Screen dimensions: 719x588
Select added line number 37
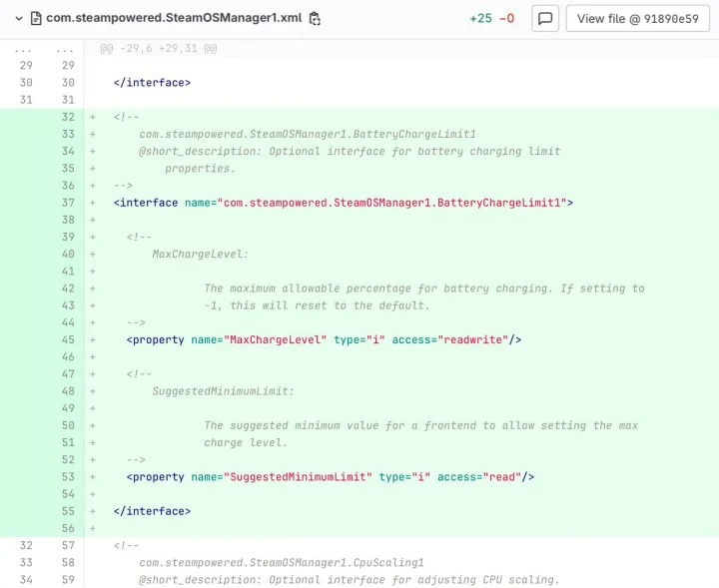tap(66, 203)
